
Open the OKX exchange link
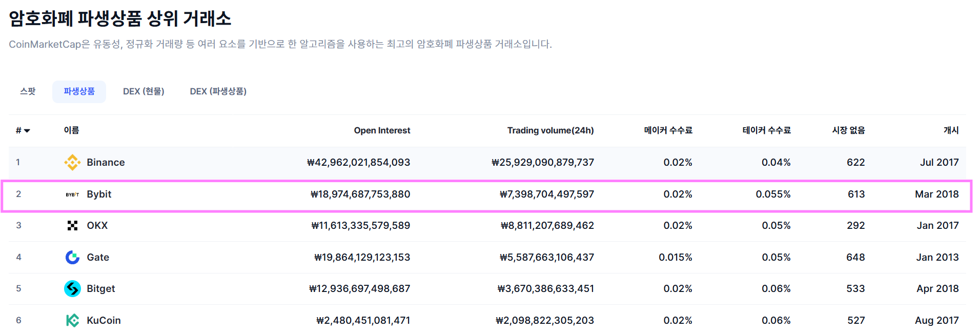(97, 226)
